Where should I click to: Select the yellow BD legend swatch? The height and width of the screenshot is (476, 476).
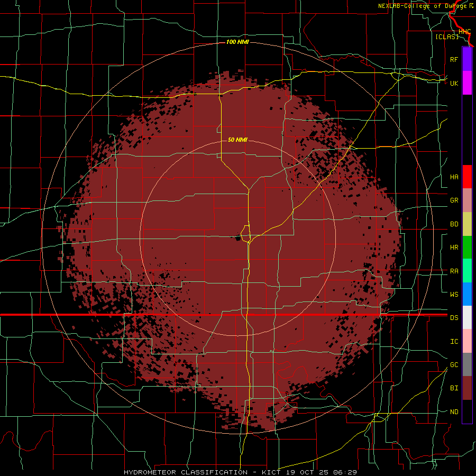(x=467, y=224)
